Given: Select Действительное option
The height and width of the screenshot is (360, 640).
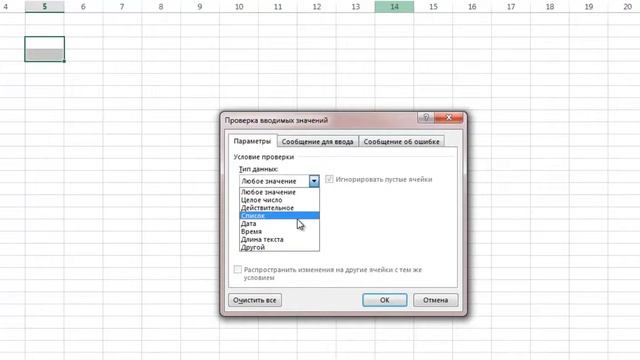Looking at the screenshot, I should coord(279,208).
